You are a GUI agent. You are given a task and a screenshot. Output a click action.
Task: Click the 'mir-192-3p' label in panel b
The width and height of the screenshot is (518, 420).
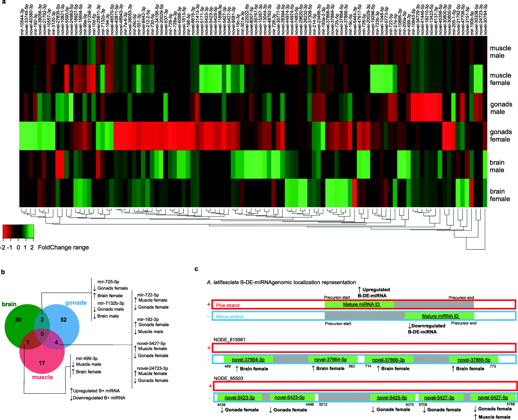coord(148,320)
